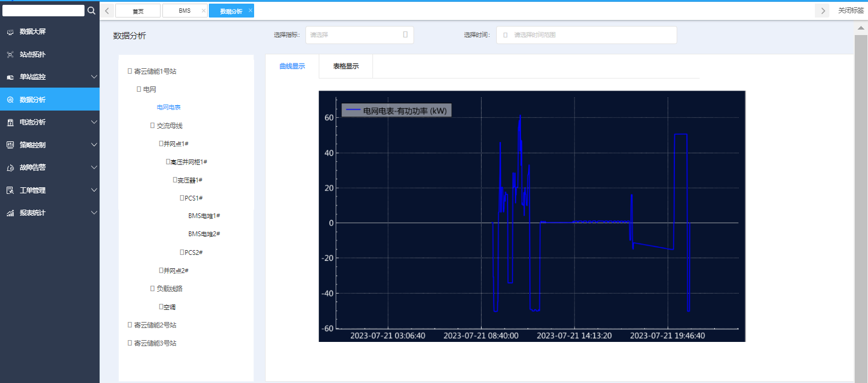The image size is (868, 383).
Task: Click the 工单管理 work-order icon in the sidebar
Action: (10, 190)
